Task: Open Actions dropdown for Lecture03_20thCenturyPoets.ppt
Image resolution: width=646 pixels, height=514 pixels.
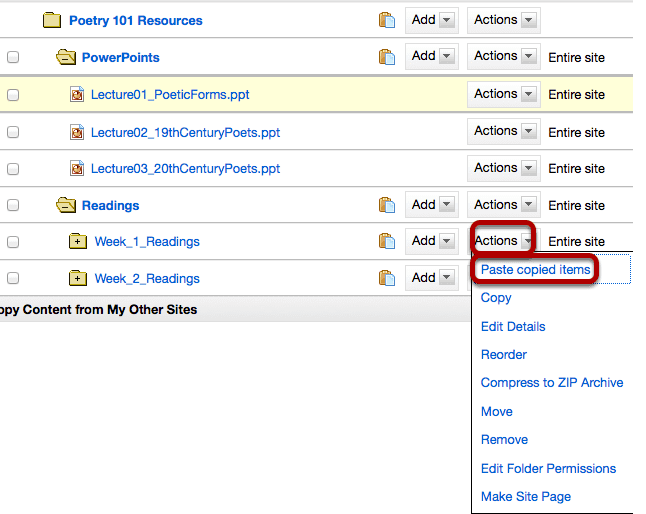Action: [503, 168]
